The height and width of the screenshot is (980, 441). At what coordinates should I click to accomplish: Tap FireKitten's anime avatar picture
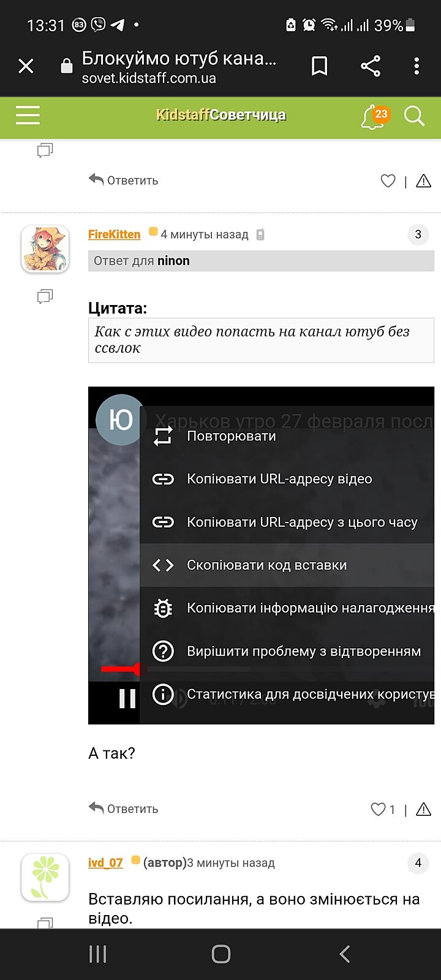click(45, 249)
